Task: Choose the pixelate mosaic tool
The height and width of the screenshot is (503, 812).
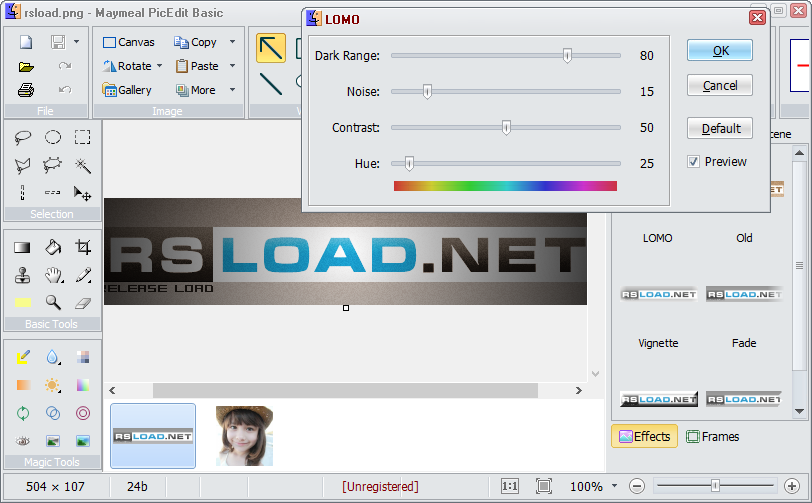Action: pyautogui.click(x=83, y=357)
